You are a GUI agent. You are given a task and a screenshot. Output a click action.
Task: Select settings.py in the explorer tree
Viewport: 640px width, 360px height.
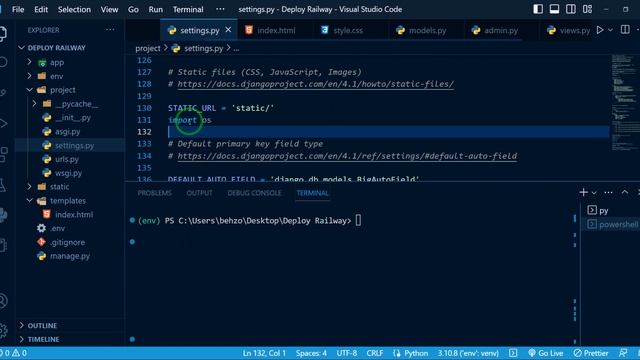70,145
